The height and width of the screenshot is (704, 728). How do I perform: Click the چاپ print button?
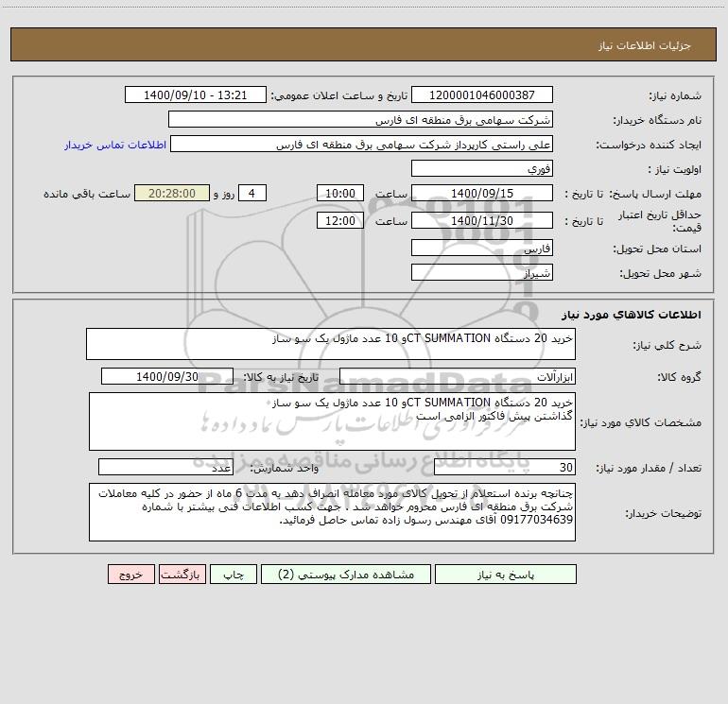click(234, 574)
